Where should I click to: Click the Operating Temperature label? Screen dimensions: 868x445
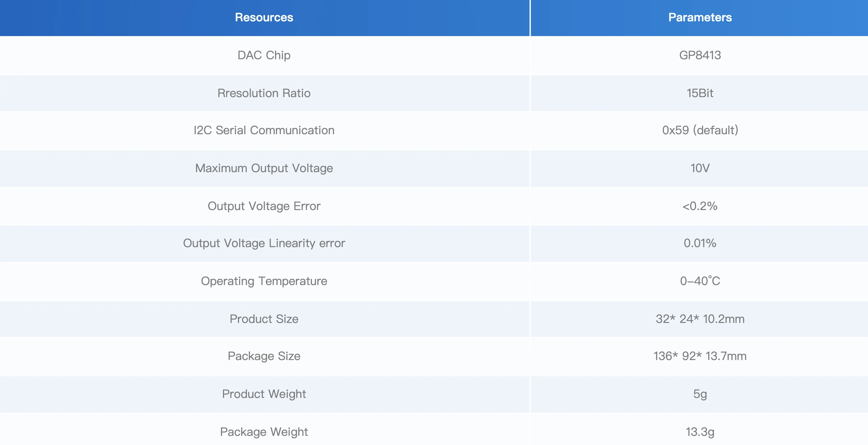click(x=264, y=281)
